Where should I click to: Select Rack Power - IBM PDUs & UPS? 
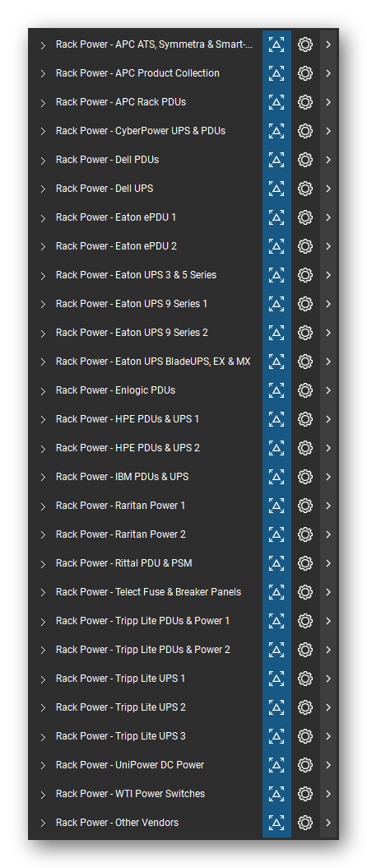pos(123,477)
